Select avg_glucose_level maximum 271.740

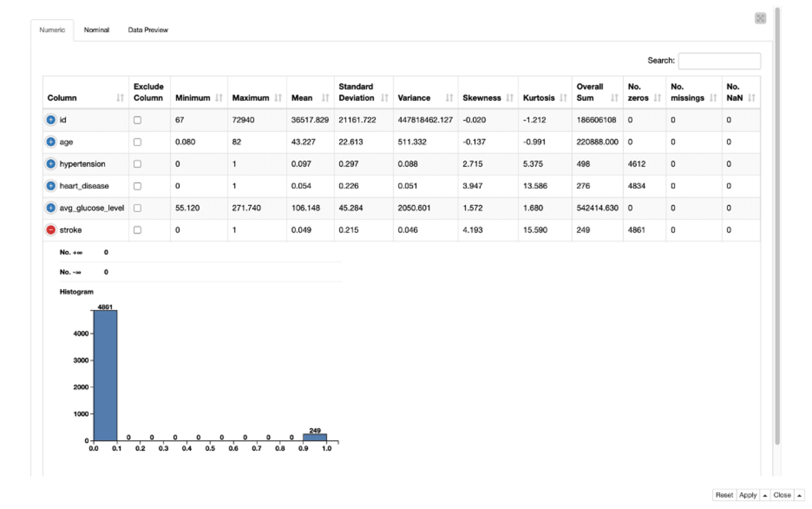click(246, 208)
